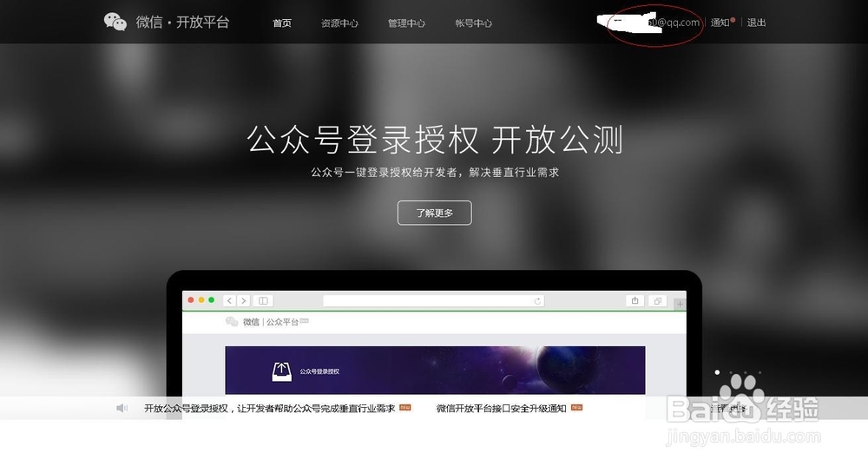Click the mockup browser sidebar icon

pos(264,300)
